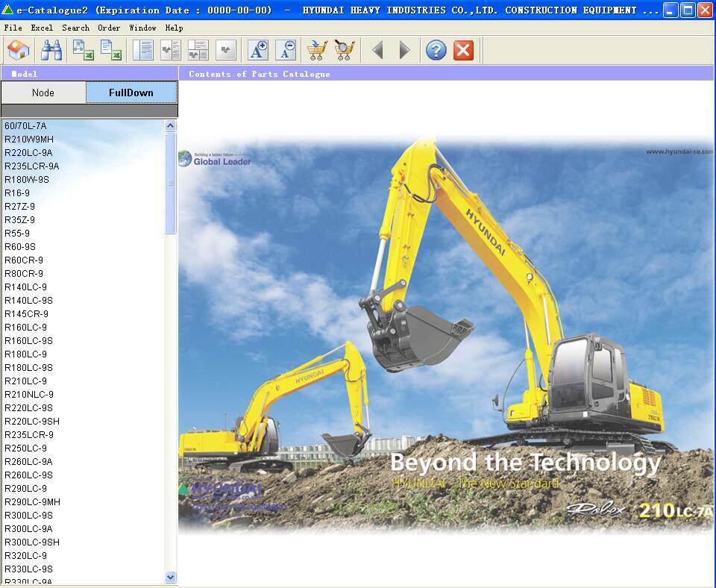Decrease font size with A minus icon
Image resolution: width=716 pixels, height=588 pixels.
pyautogui.click(x=286, y=50)
